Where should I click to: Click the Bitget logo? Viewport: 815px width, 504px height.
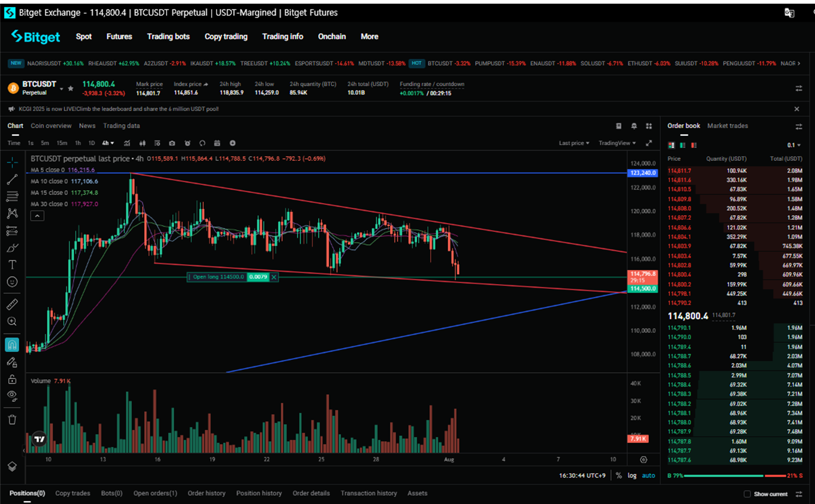tap(35, 36)
